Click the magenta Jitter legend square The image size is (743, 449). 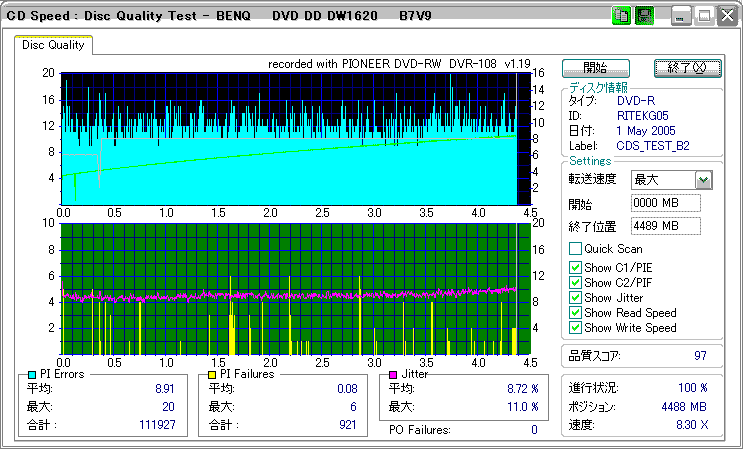(x=393, y=374)
